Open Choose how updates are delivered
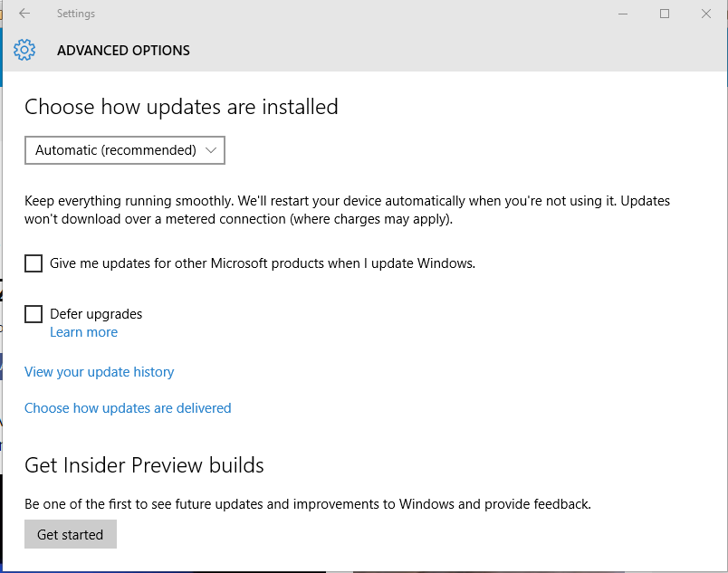This screenshot has width=728, height=573. pyautogui.click(x=128, y=408)
